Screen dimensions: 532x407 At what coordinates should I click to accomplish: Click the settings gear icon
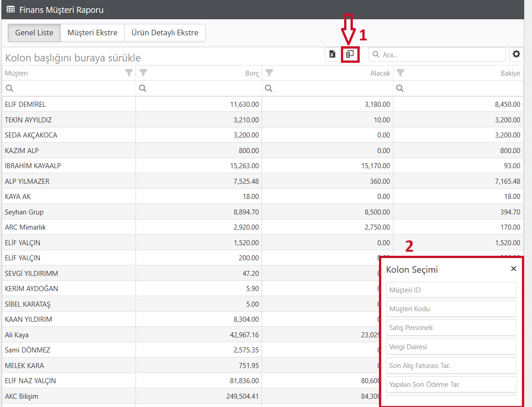pyautogui.click(x=516, y=55)
